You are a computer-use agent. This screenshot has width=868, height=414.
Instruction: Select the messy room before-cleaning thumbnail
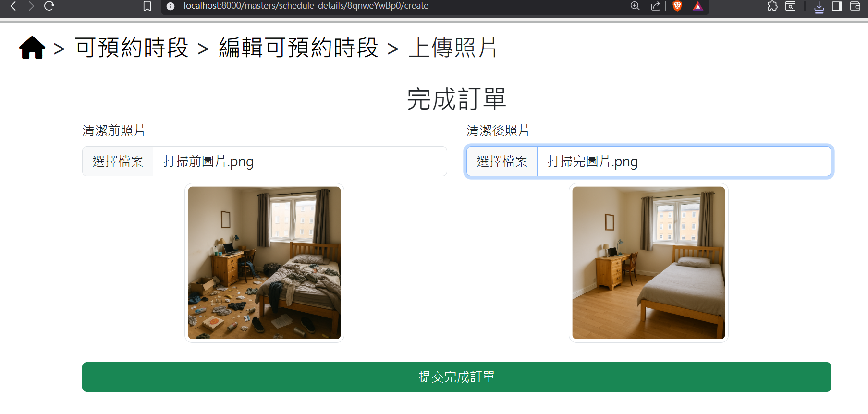pyautogui.click(x=264, y=263)
